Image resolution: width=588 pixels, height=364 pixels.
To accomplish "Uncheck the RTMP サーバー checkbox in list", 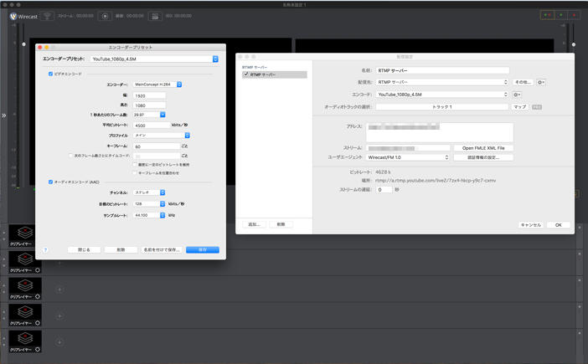I will (x=245, y=74).
